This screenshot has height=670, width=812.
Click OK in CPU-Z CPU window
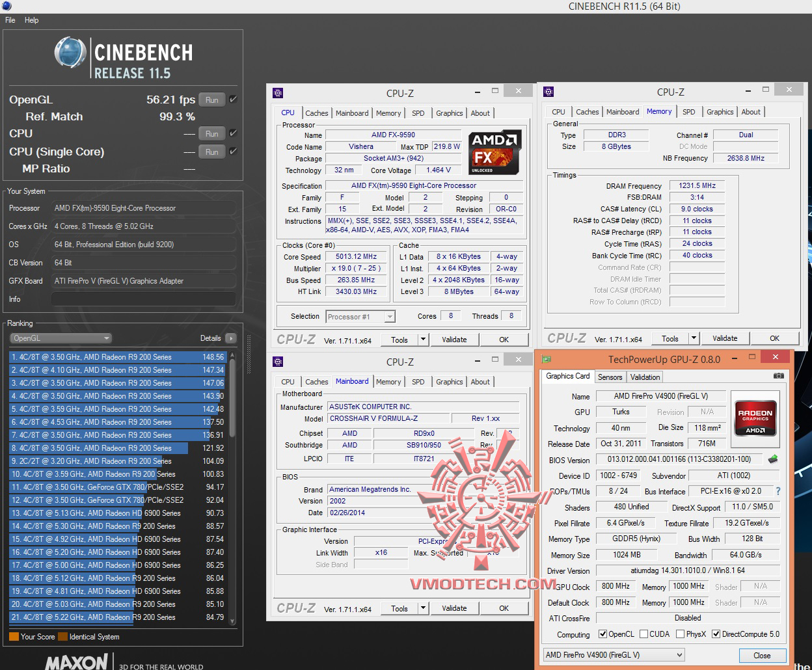(504, 340)
